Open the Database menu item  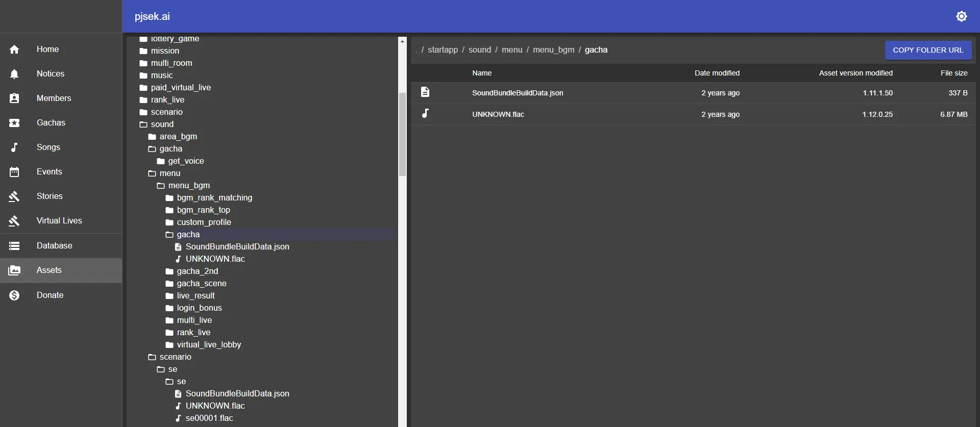click(x=54, y=246)
